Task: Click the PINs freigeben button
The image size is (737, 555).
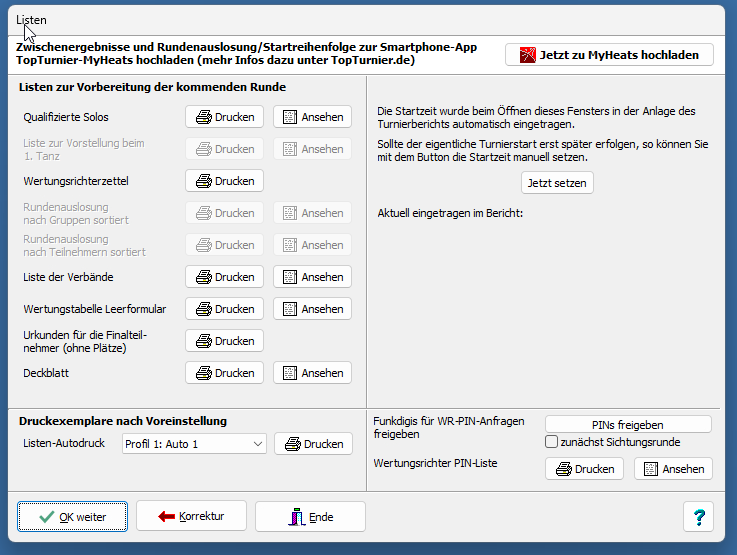Action: click(628, 424)
